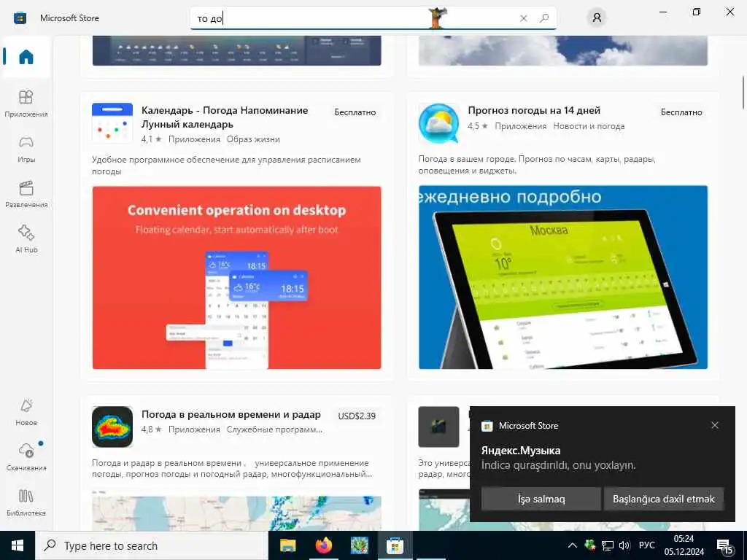Open the red Convenient operation on desktop screenshot
The height and width of the screenshot is (560, 747).
[x=237, y=278]
